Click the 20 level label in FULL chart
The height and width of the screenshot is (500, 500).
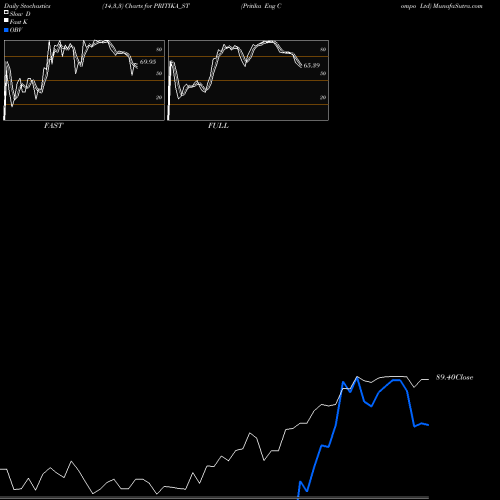pos(323,97)
